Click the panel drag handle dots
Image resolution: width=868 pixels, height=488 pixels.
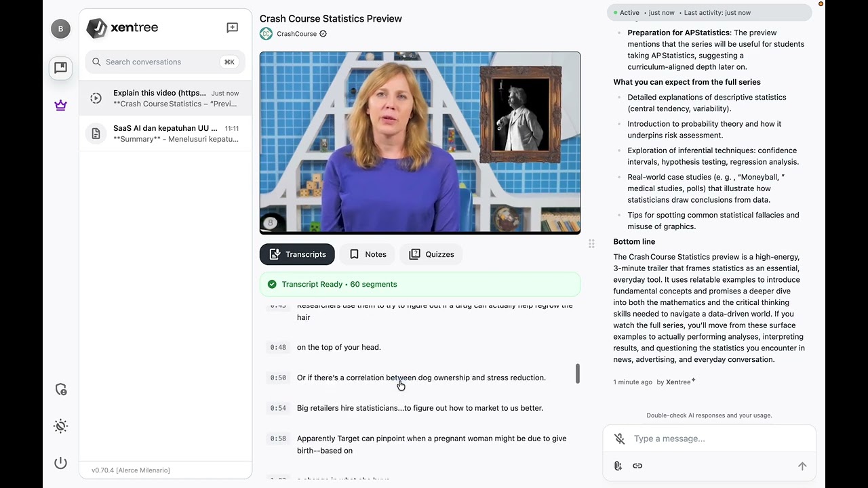[x=591, y=243]
